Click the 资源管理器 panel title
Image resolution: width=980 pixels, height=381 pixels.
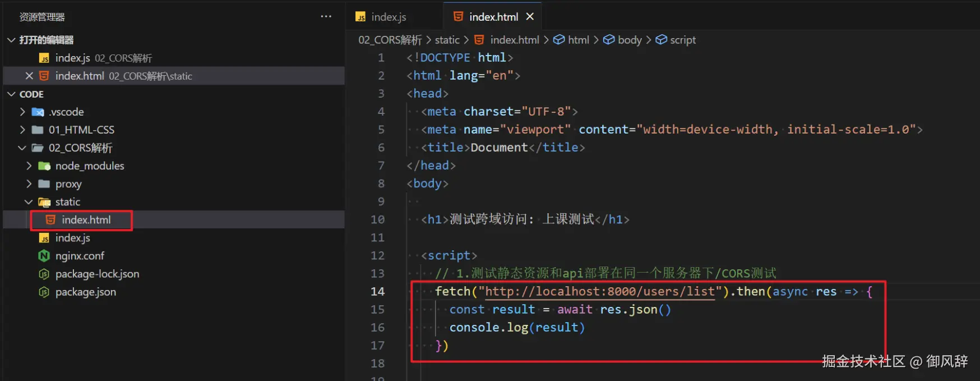point(42,17)
